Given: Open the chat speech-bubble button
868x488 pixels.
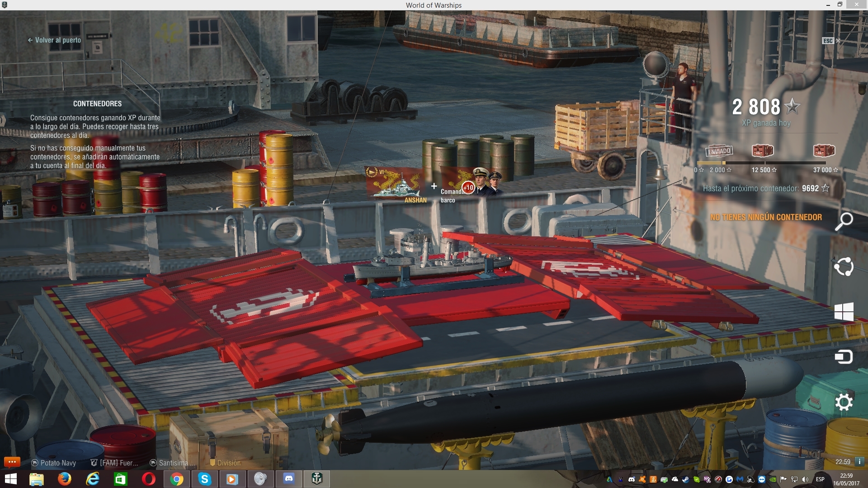Looking at the screenshot, I should 12,462.
